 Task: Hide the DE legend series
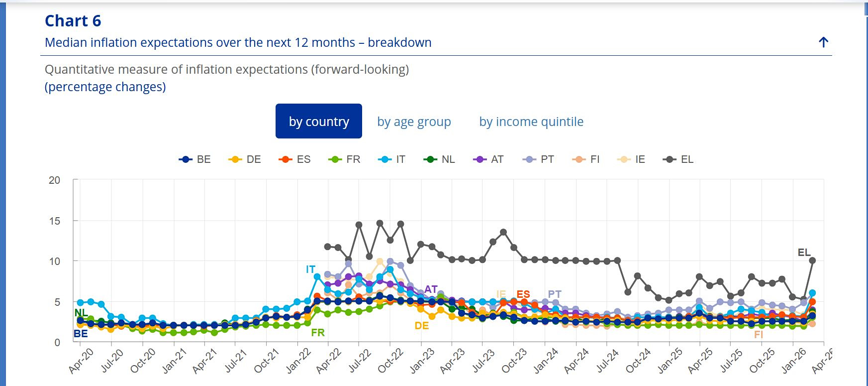click(245, 159)
